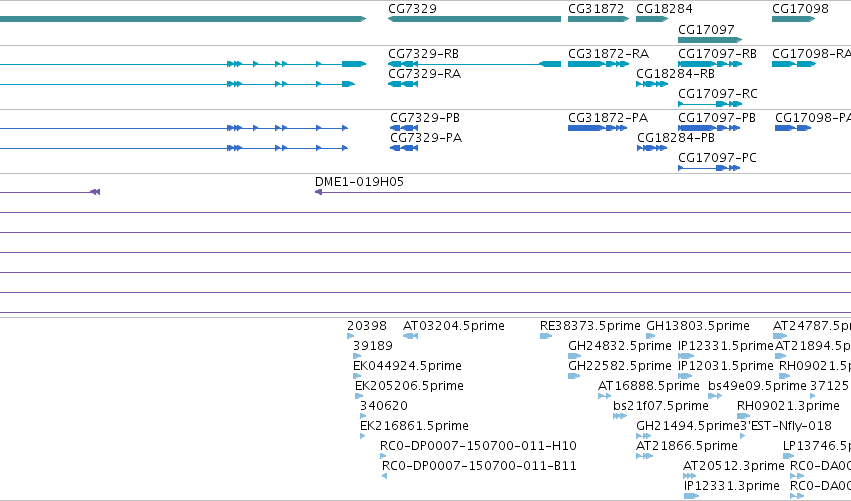Select the CG7329-PA protein label

[x=426, y=138]
